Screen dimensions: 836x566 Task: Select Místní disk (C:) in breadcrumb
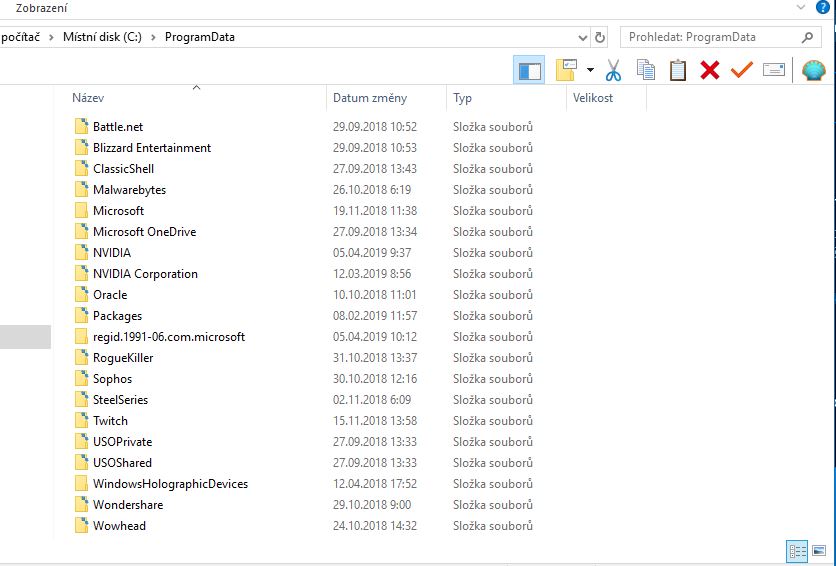click(x=102, y=37)
